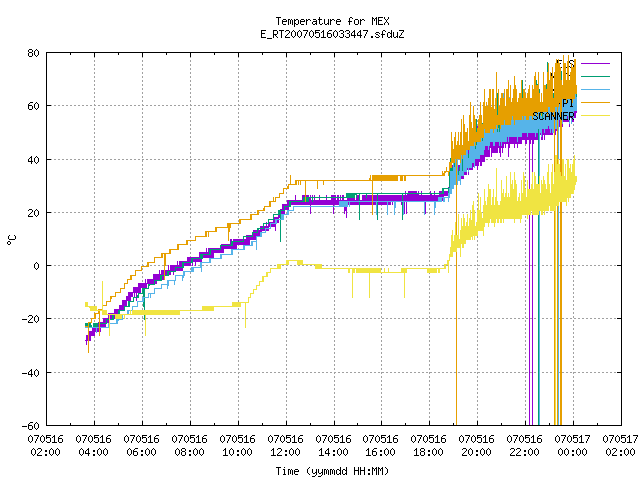Click the x-axis tick label 070517 02:00

620,446
